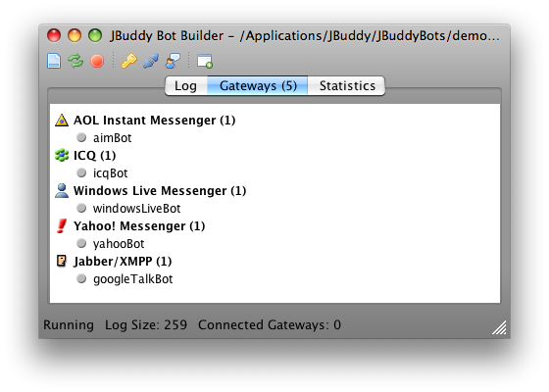The width and height of the screenshot is (549, 392).
Task: Select the Windows Live Messenger group
Action: pyautogui.click(x=160, y=191)
